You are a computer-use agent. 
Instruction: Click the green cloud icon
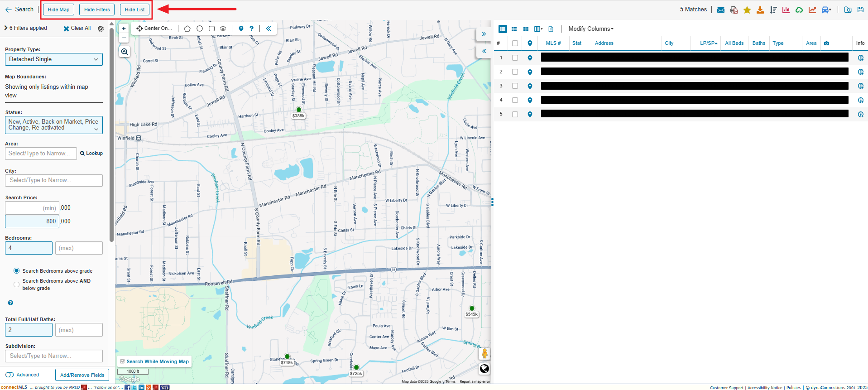coord(799,10)
